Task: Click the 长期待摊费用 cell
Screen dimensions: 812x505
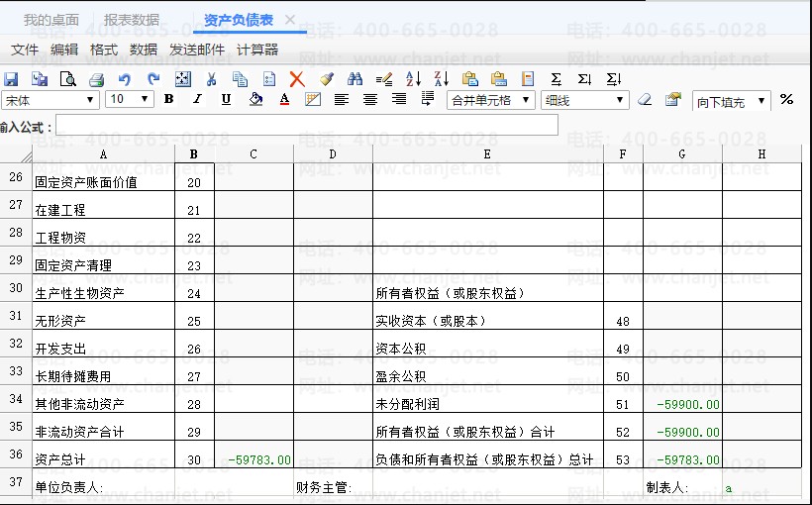Action: (104, 371)
